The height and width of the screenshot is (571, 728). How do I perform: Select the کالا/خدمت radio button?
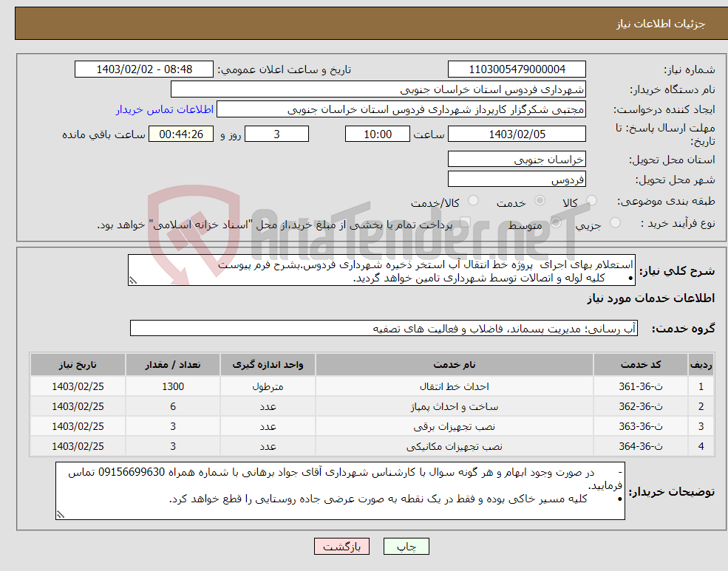[473, 200]
